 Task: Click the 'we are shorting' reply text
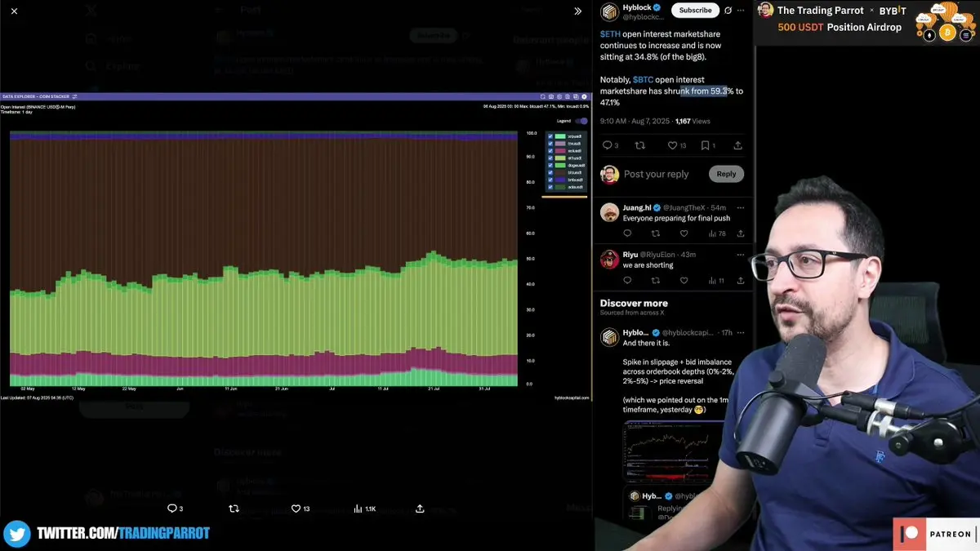tap(648, 265)
